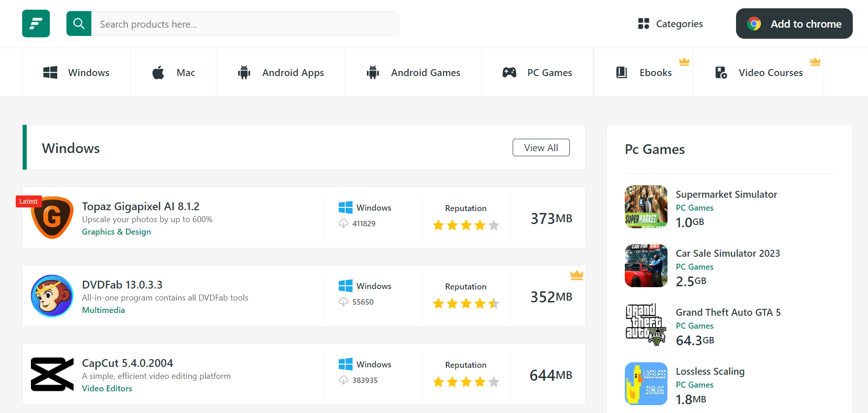The width and height of the screenshot is (868, 413).
Task: Open the Video Courses premium tab
Action: click(x=759, y=72)
